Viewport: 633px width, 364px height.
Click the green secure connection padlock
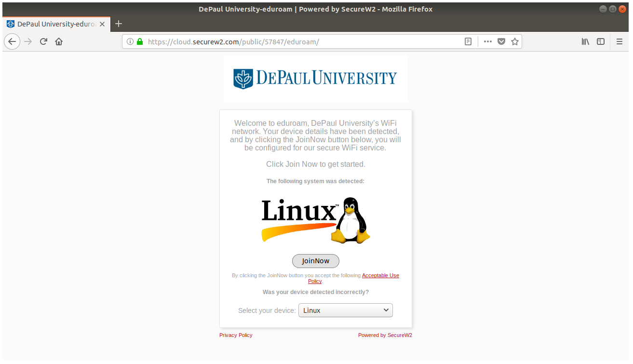pyautogui.click(x=140, y=41)
